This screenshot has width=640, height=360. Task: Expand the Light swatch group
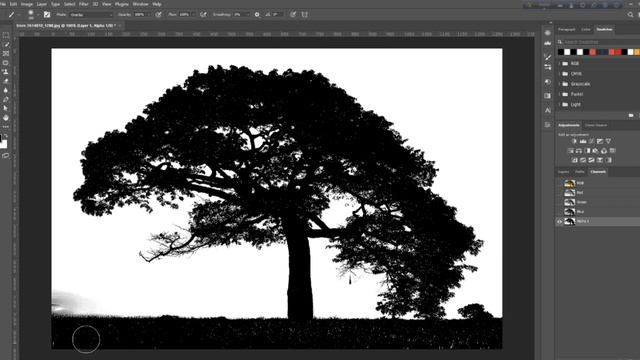point(560,104)
